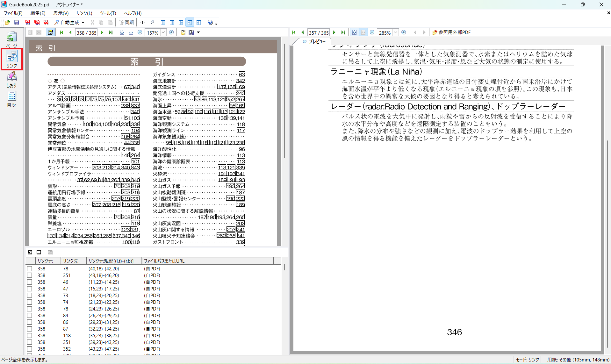
Task: Open the ツール(T) menu
Action: (108, 13)
